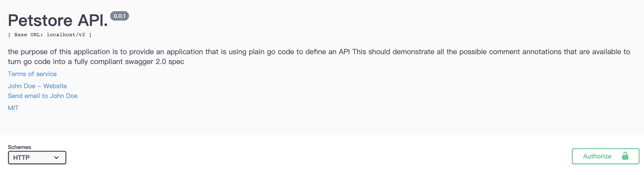Open the HTTP schemes dropdown
This screenshot has width=644, height=175.
point(37,158)
